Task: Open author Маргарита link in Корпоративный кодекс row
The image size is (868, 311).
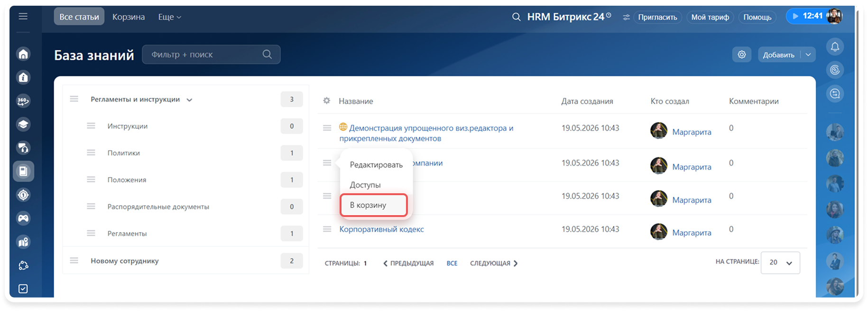Action: pos(692,233)
